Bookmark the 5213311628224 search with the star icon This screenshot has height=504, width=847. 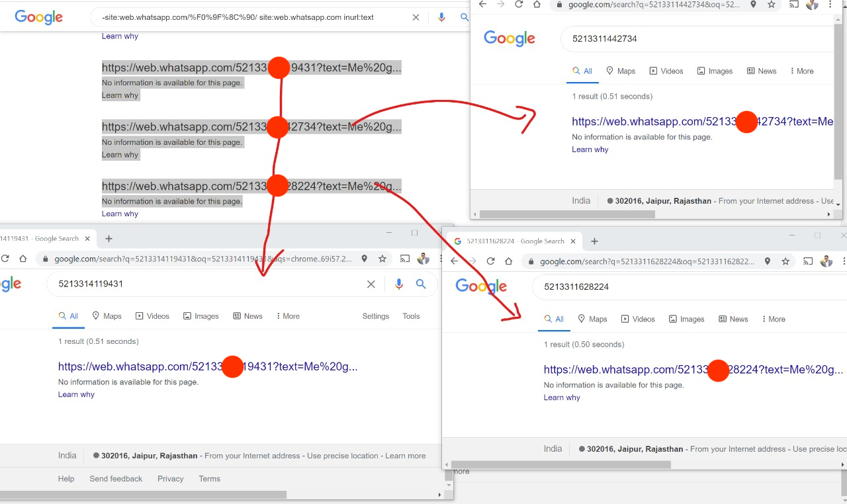785,261
